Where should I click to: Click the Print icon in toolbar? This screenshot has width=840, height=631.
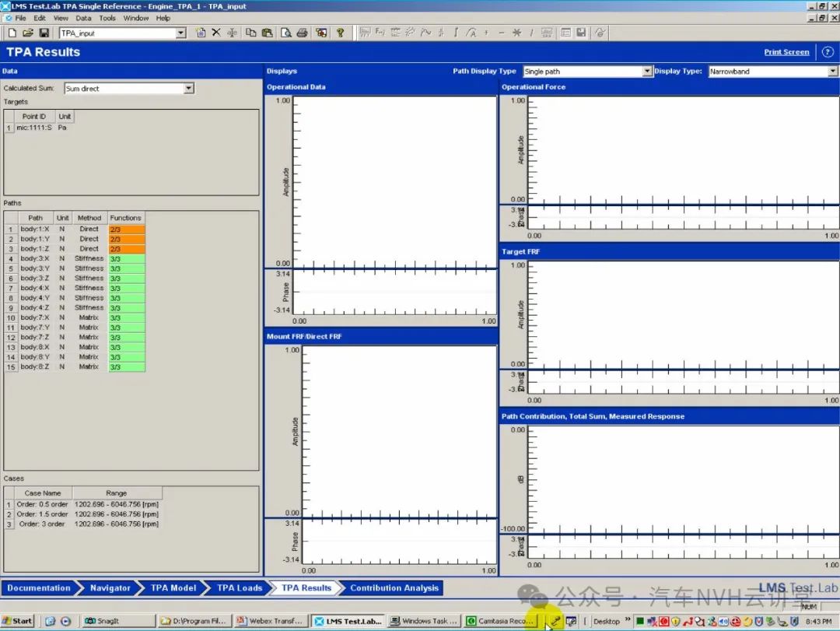point(302,33)
